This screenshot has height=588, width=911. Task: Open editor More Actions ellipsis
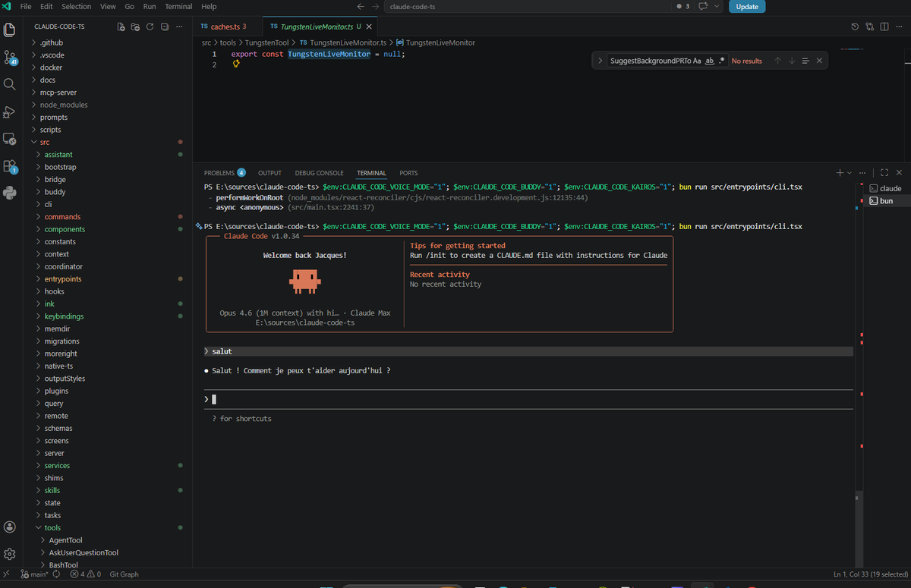click(x=900, y=27)
